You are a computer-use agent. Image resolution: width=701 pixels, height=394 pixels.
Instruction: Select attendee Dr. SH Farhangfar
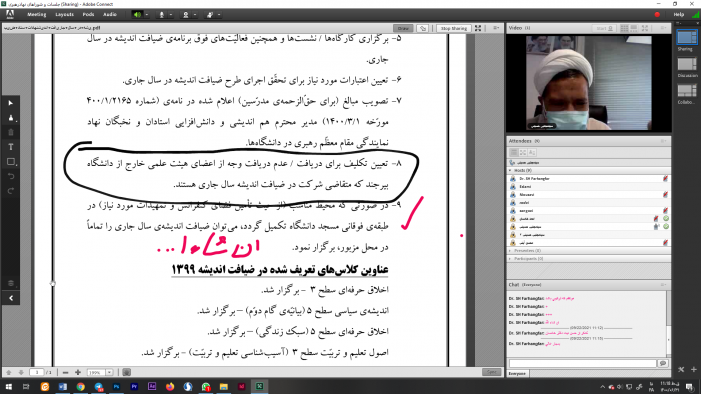point(589,178)
